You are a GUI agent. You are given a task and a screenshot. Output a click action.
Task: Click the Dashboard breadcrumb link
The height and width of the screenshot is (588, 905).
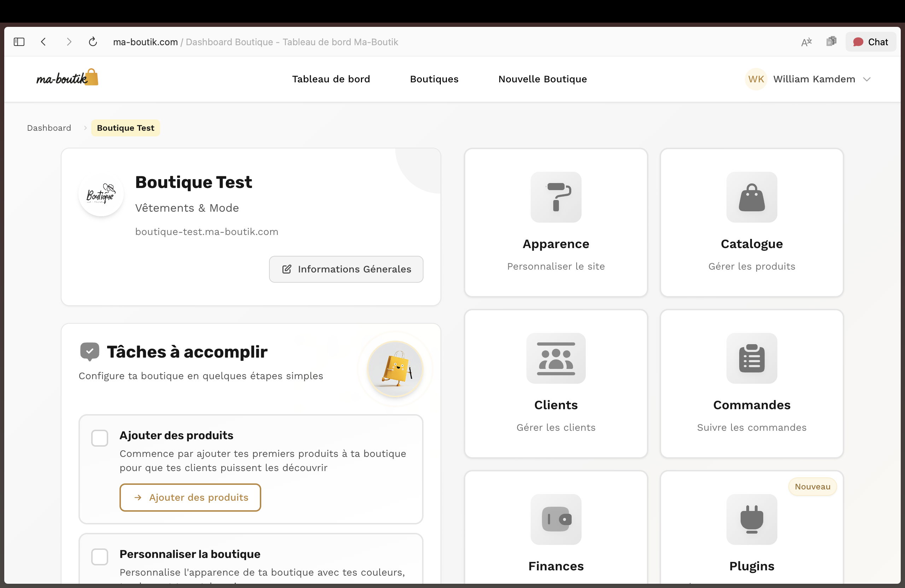(x=49, y=128)
